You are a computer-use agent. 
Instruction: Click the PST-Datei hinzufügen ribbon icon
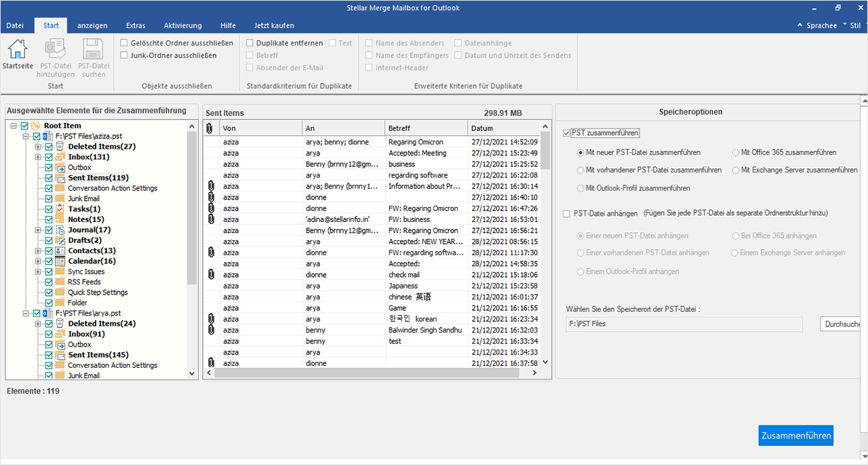[x=55, y=49]
